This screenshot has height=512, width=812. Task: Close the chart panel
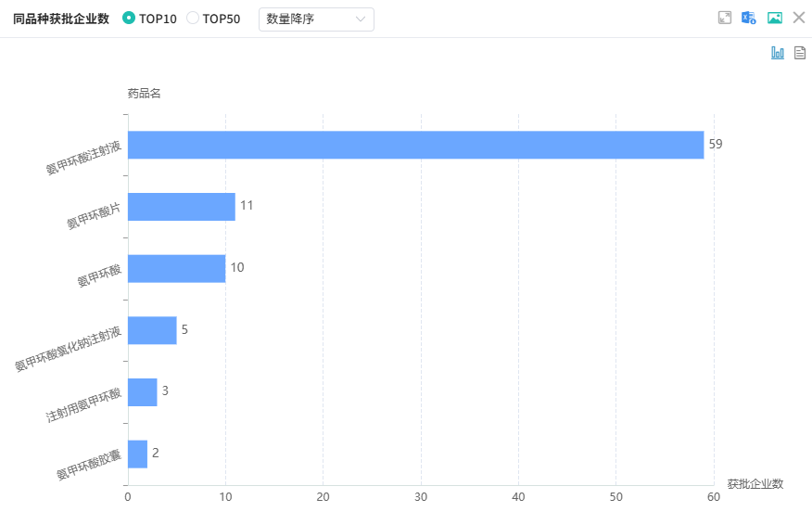799,18
